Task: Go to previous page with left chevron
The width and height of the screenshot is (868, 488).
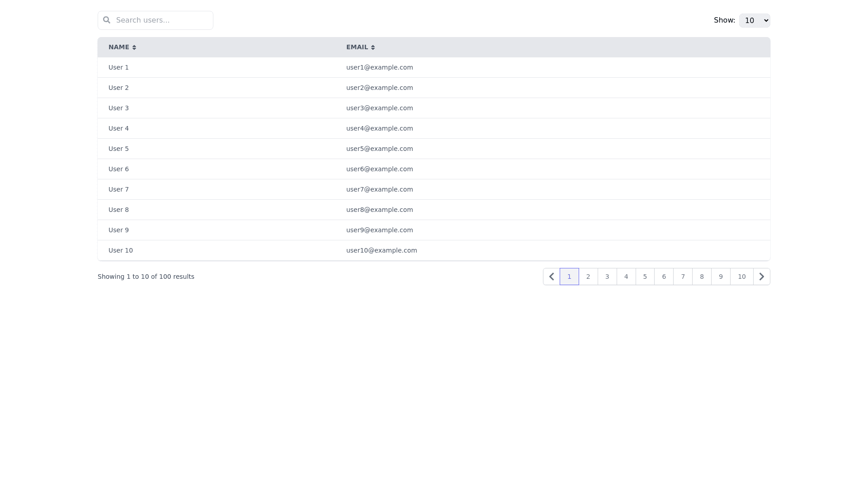Action: tap(552, 277)
